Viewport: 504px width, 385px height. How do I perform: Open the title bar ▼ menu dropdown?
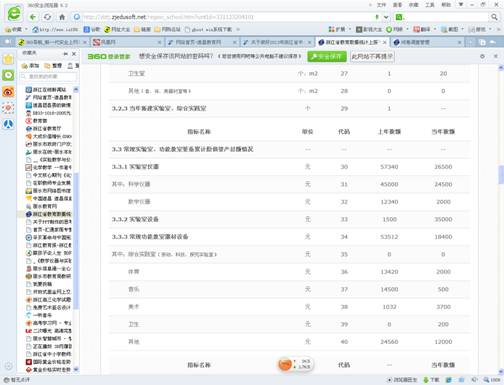point(461,5)
